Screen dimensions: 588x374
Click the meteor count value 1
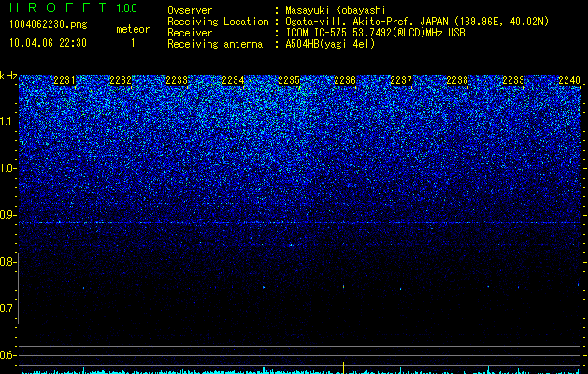click(133, 44)
